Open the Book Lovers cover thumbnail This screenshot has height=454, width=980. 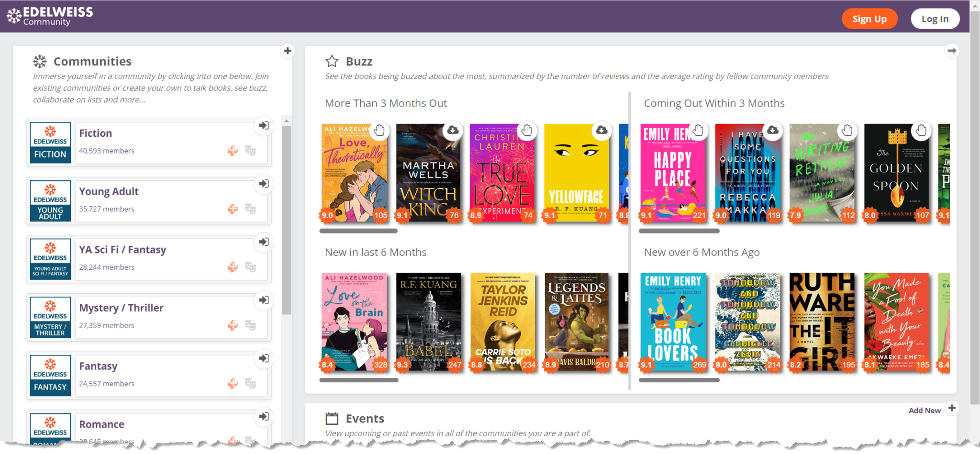click(673, 321)
